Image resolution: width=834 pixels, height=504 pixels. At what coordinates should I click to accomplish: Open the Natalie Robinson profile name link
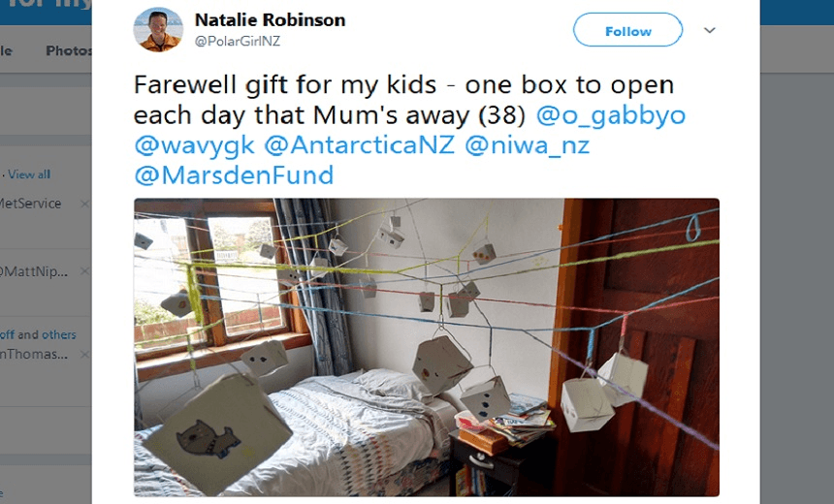click(271, 19)
